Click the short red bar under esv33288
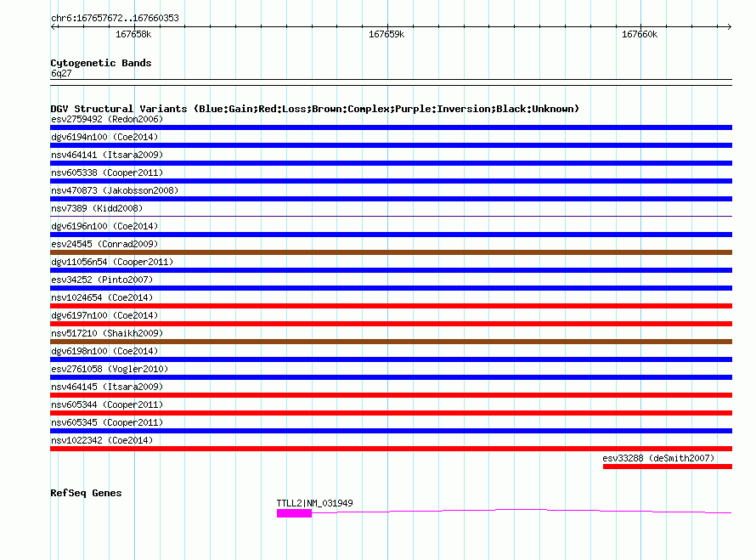The width and height of the screenshot is (756, 560). (x=668, y=467)
